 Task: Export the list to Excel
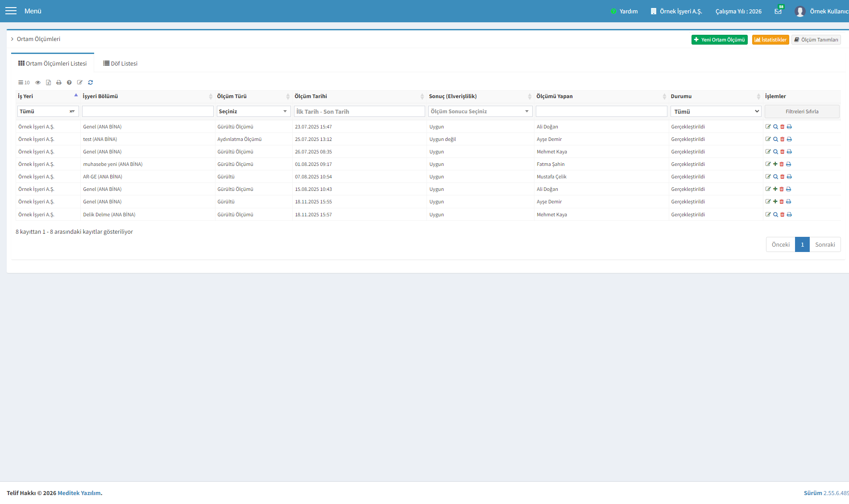click(x=48, y=83)
